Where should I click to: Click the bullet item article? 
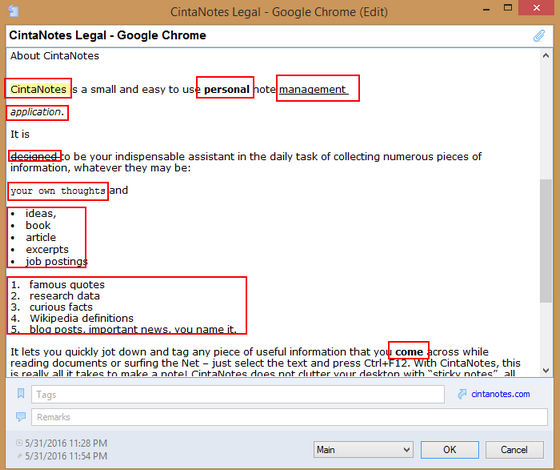pyautogui.click(x=41, y=238)
